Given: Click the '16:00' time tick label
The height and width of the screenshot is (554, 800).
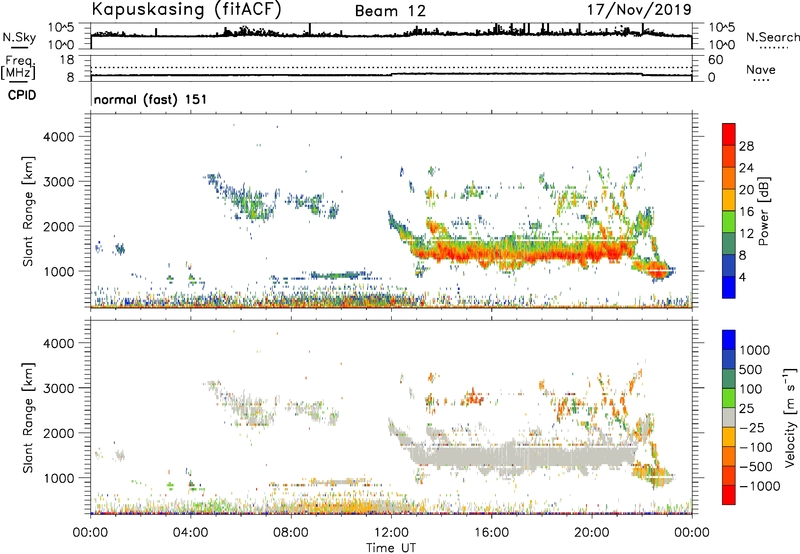Looking at the screenshot, I should [x=491, y=533].
